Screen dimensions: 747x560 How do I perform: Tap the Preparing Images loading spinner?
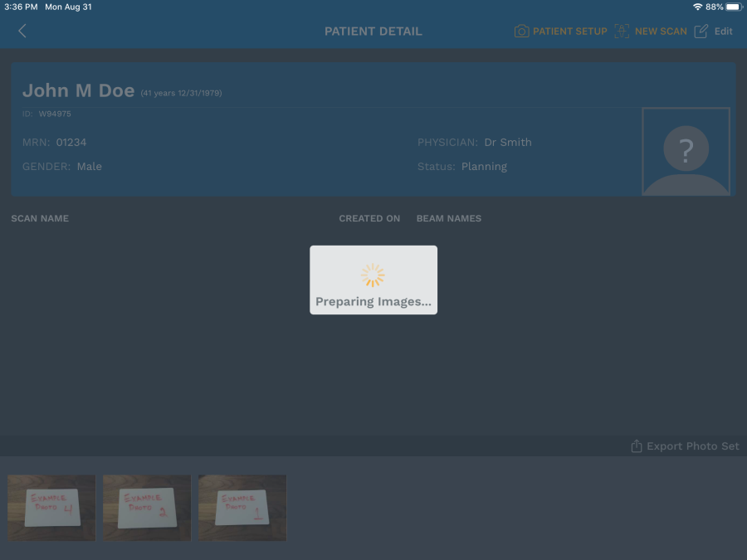373,275
